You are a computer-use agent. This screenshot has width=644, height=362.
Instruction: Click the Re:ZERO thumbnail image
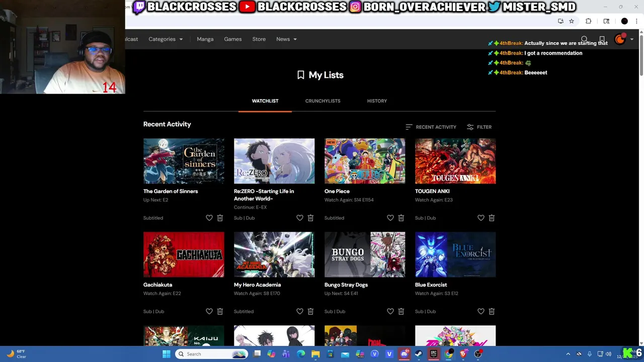pos(274,161)
